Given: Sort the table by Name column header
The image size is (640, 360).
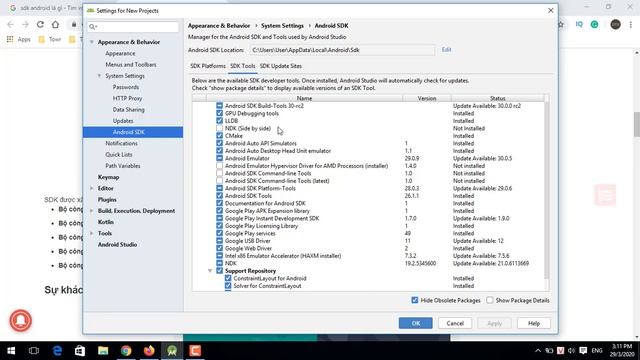Looking at the screenshot, I should click(304, 98).
